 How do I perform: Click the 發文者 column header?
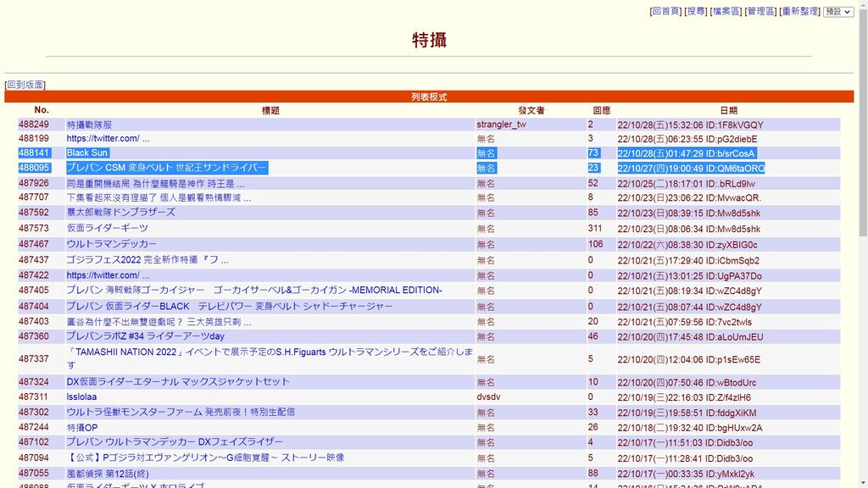(x=531, y=111)
